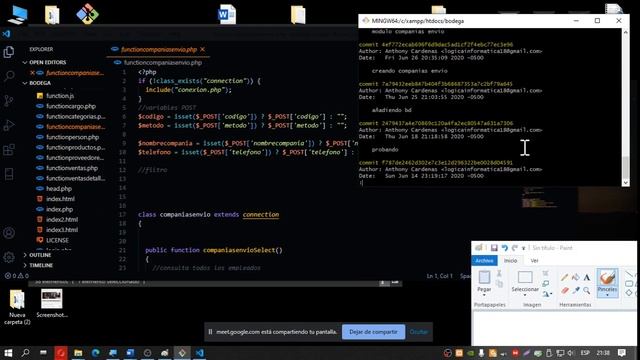The width and height of the screenshot is (640, 360).
Task: Open the Seleccionar dropdown arrow in Paint
Action: click(525, 295)
